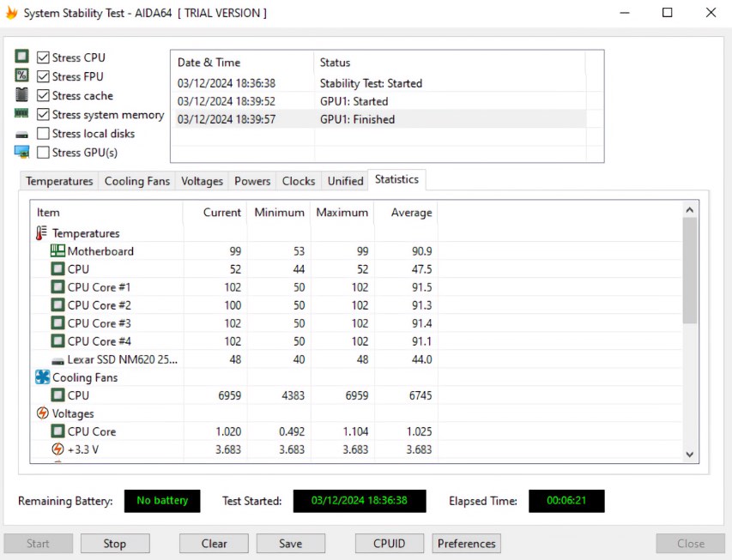The height and width of the screenshot is (560, 732).
Task: Click the statistics list scrollbar thumb
Action: (689, 271)
